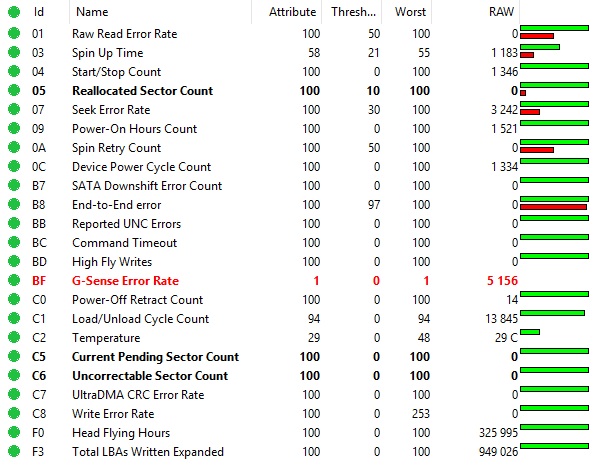The height and width of the screenshot is (465, 600).
Task: Click green status dot for Load/Unload Cycle Count
Action: pos(14,318)
